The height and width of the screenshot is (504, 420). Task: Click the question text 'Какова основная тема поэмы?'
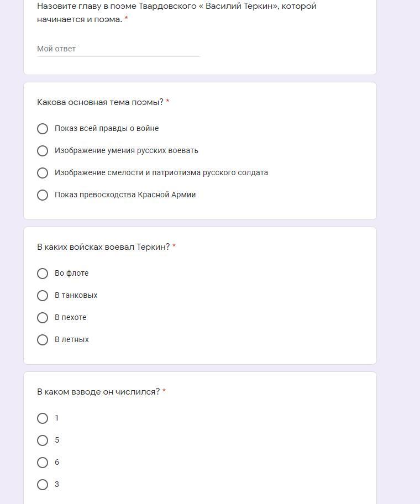[100, 102]
